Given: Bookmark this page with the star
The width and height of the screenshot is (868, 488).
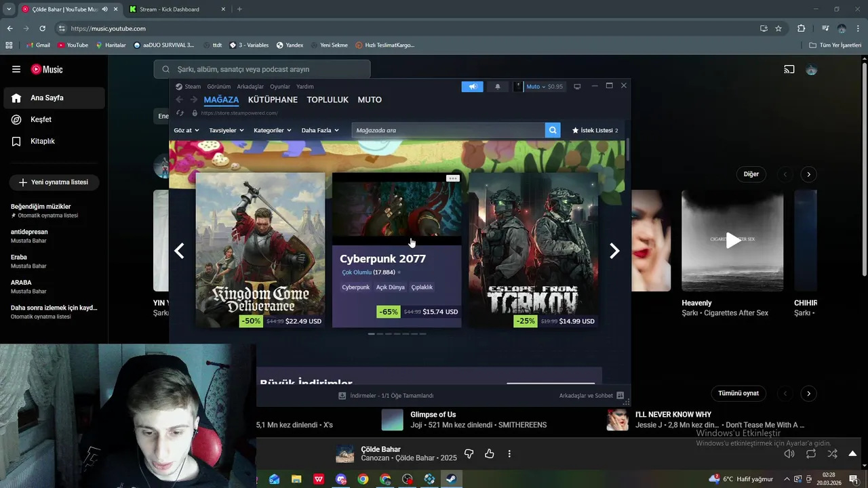Looking at the screenshot, I should pyautogui.click(x=778, y=28).
